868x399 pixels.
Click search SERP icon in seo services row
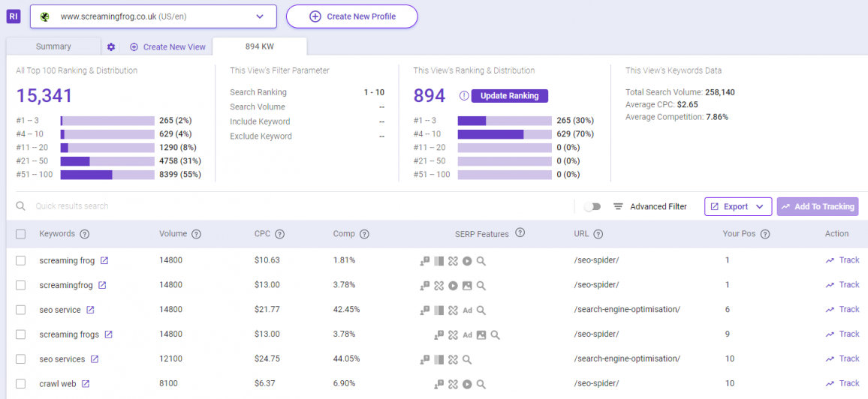pos(467,360)
